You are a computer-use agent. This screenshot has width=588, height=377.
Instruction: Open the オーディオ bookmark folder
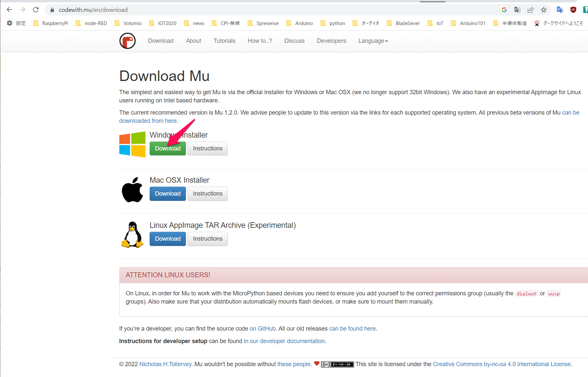pyautogui.click(x=366, y=23)
